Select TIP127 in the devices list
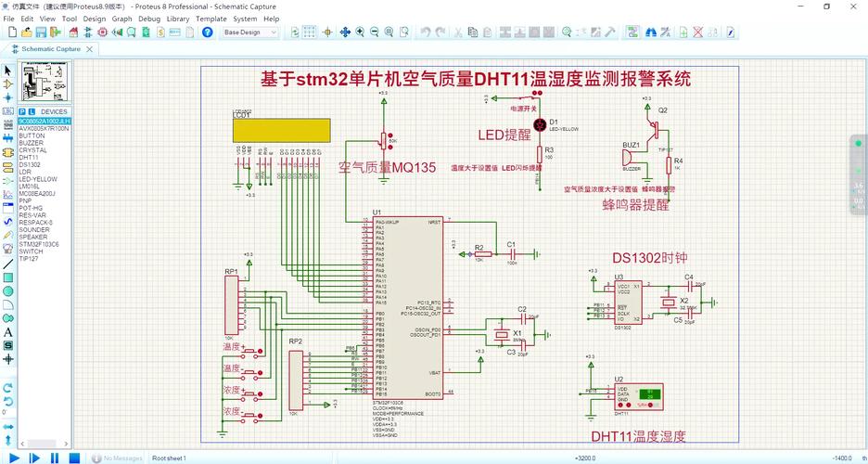868x464 pixels. (x=29, y=259)
